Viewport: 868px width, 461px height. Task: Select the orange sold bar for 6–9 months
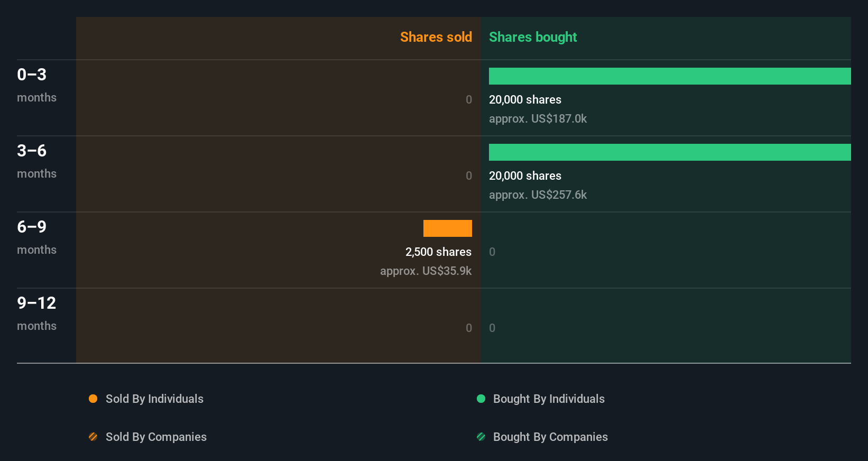pos(448,228)
